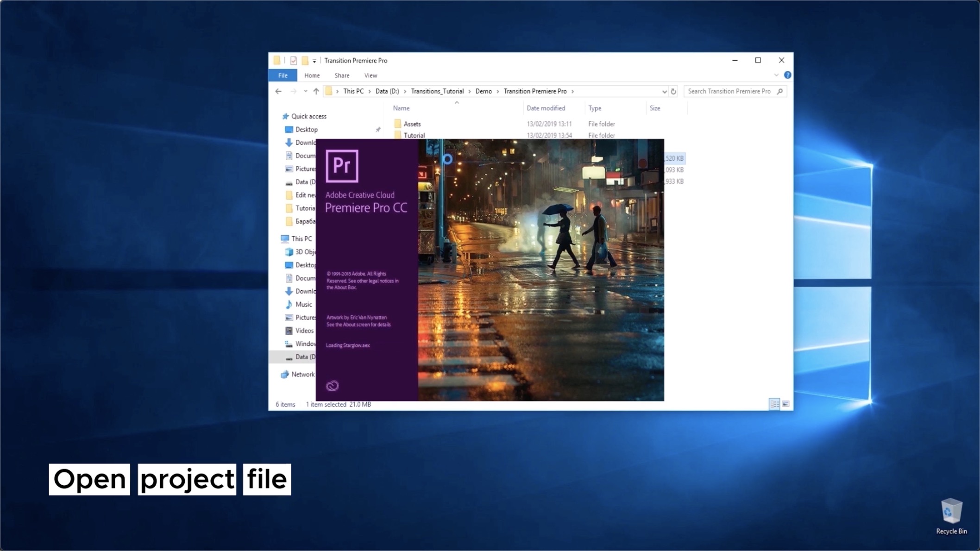Select the Assets folder in file list
The width and height of the screenshot is (980, 551).
[412, 124]
